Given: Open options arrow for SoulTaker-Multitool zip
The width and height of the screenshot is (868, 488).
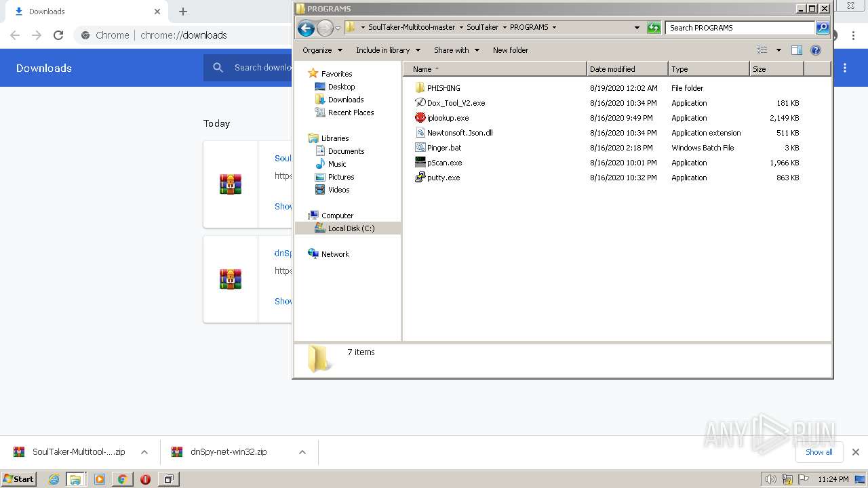Looking at the screenshot, I should 144,452.
